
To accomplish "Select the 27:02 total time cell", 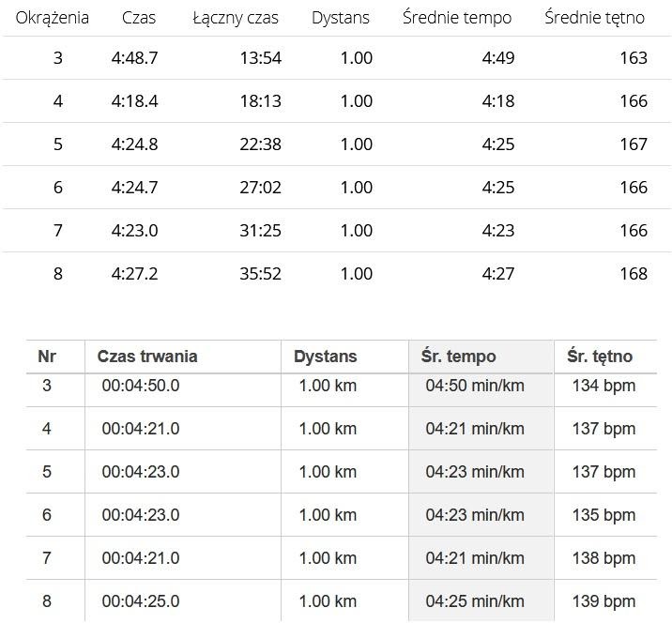I will [x=260, y=188].
